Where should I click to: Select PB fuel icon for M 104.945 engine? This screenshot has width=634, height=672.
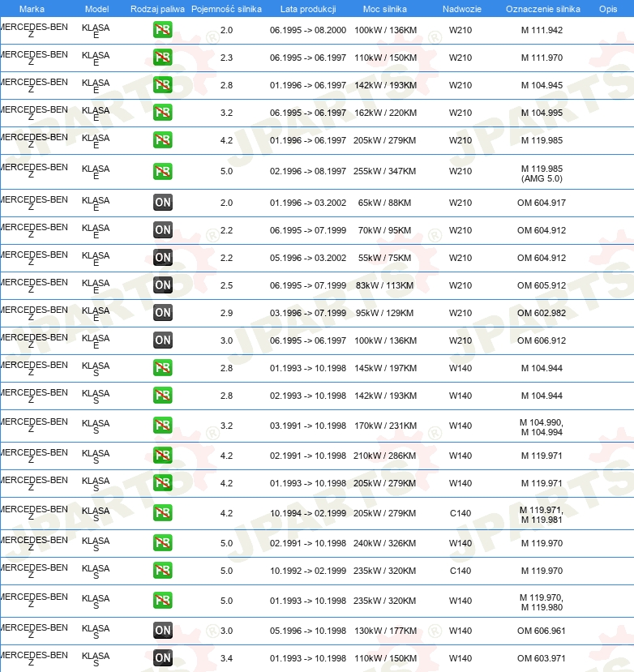point(162,85)
